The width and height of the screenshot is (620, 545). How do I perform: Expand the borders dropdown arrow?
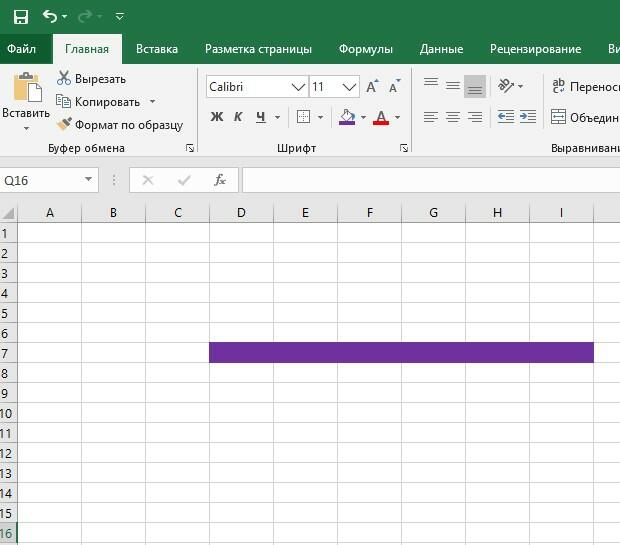click(320, 117)
